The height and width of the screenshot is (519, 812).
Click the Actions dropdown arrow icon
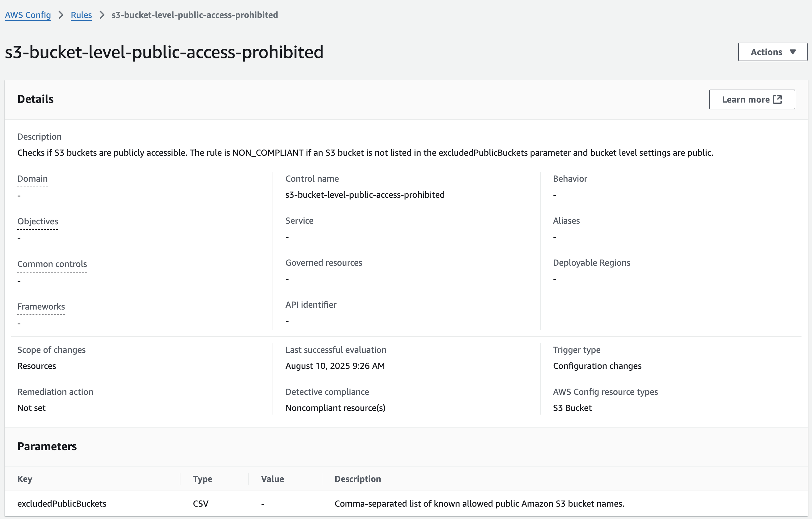(793, 52)
